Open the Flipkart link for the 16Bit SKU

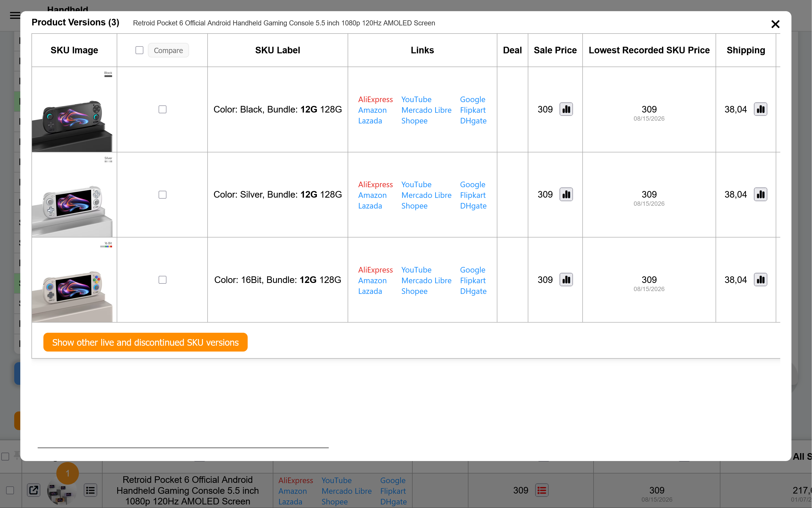(x=472, y=280)
